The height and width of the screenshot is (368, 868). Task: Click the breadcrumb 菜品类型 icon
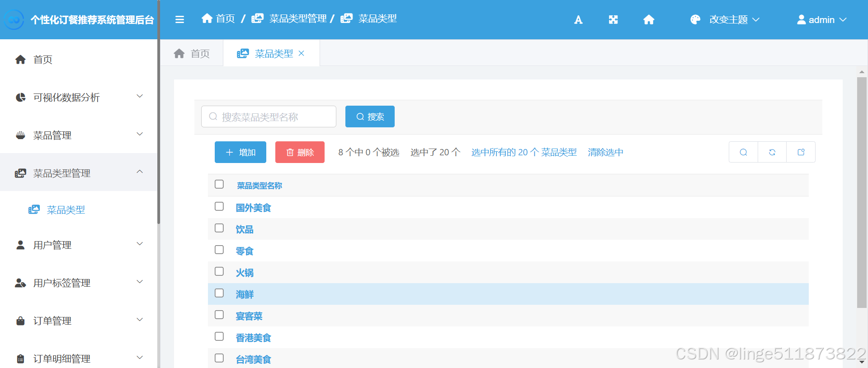point(346,18)
